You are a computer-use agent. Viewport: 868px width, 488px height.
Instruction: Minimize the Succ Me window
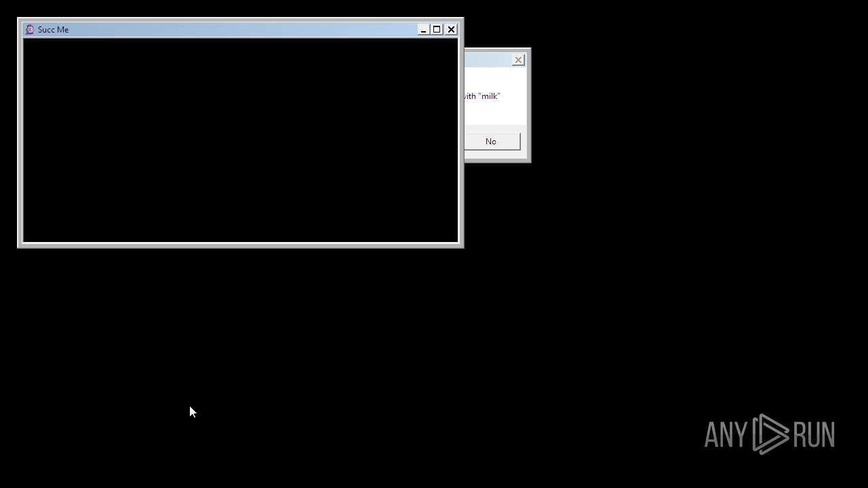coord(423,29)
